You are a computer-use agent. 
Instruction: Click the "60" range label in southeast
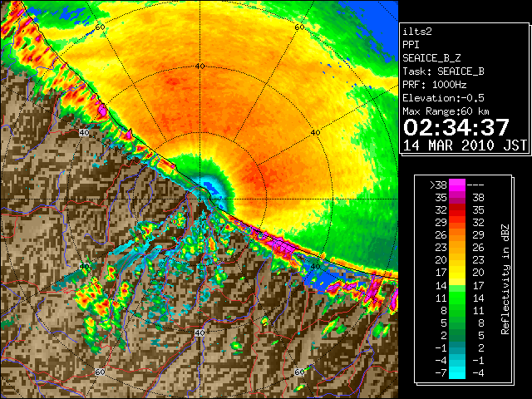pos(299,372)
